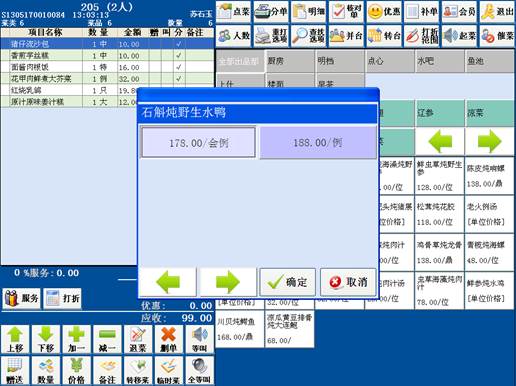
Task: Select the 川贝炖鳄鱼 dish tile
Action: click(240, 329)
